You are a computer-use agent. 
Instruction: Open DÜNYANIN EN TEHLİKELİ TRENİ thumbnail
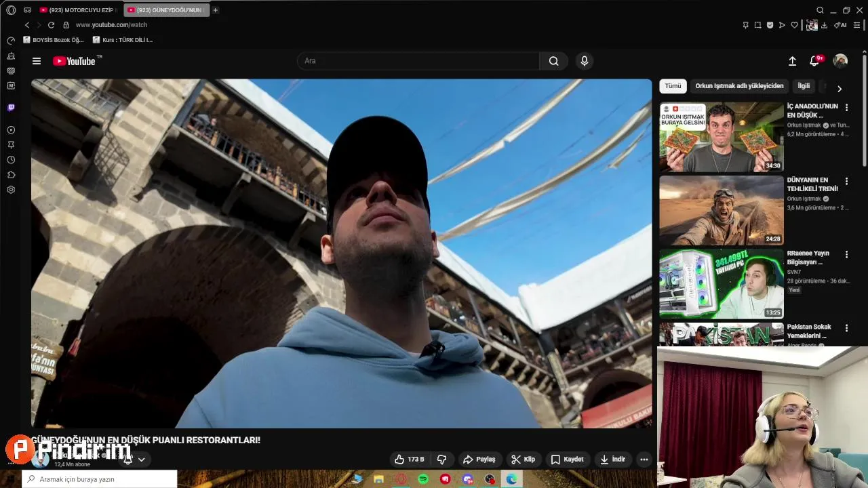(x=722, y=210)
